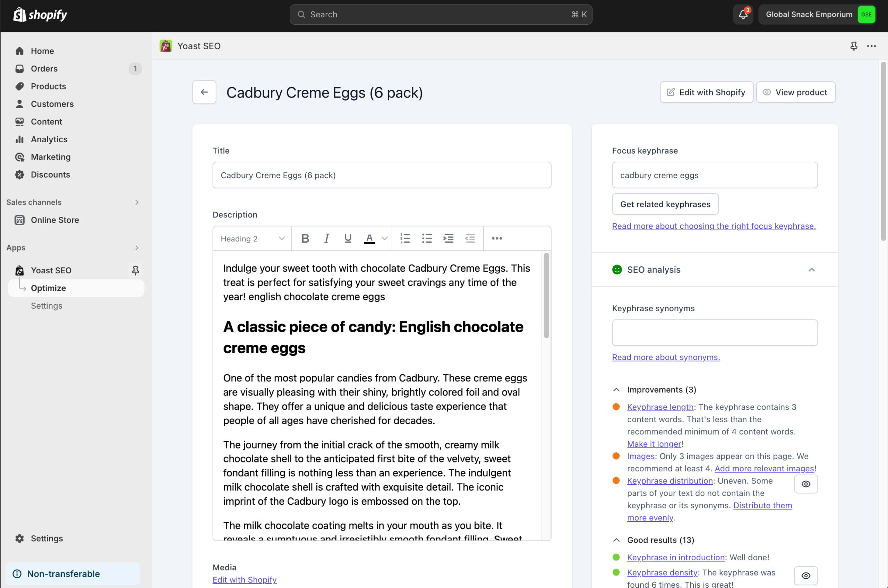This screenshot has width=888, height=588.
Task: Click the description editor scrollbar
Action: coord(546,296)
